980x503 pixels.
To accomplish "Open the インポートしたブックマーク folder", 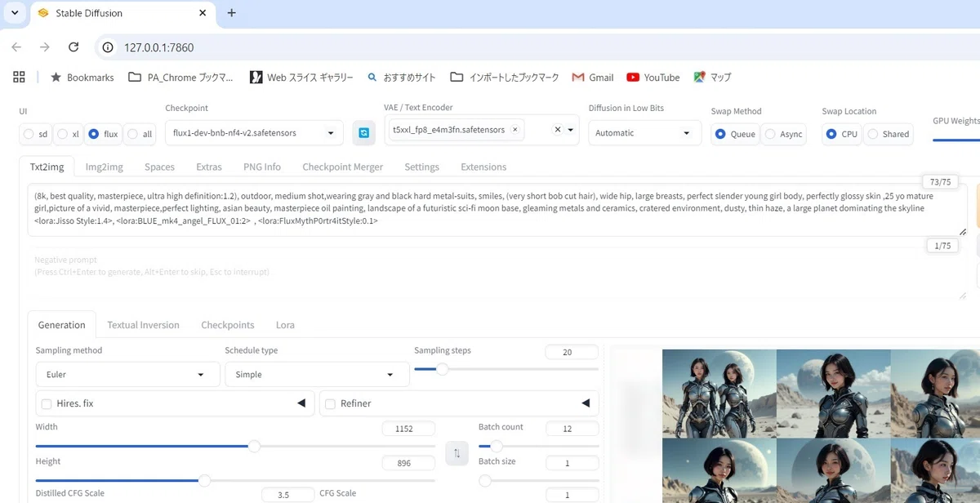I will click(x=505, y=78).
